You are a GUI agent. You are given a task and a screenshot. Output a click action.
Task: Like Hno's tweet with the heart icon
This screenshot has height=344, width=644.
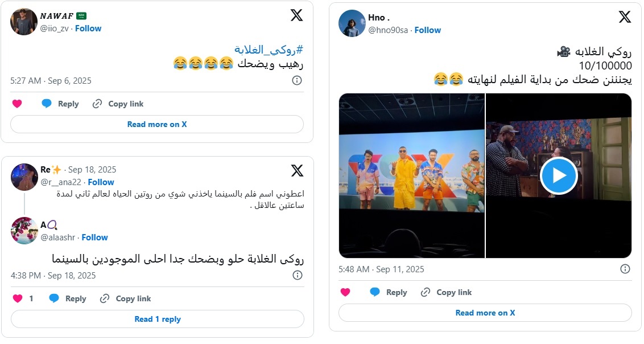pyautogui.click(x=345, y=292)
